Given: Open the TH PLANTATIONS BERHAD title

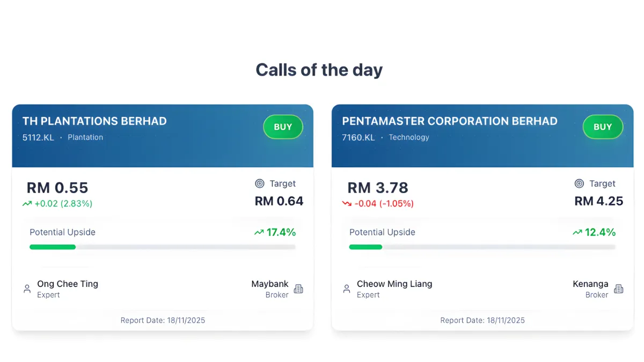Looking at the screenshot, I should click(94, 121).
